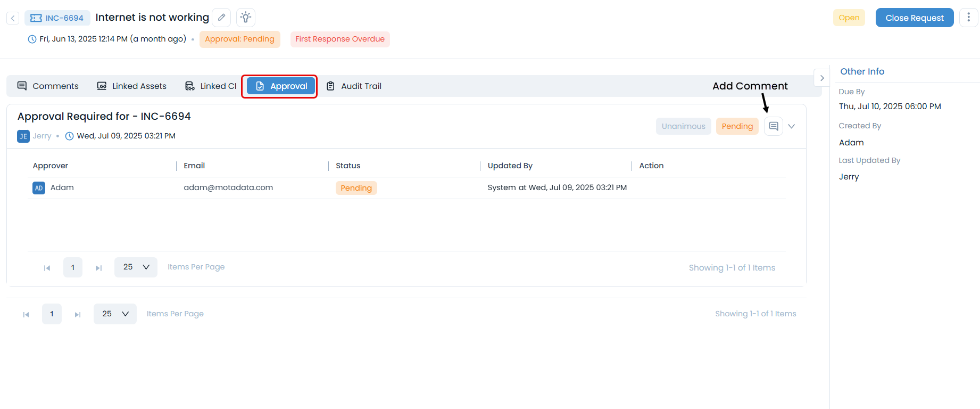Open the three-dot more options menu
The width and height of the screenshot is (980, 409).
click(x=968, y=18)
